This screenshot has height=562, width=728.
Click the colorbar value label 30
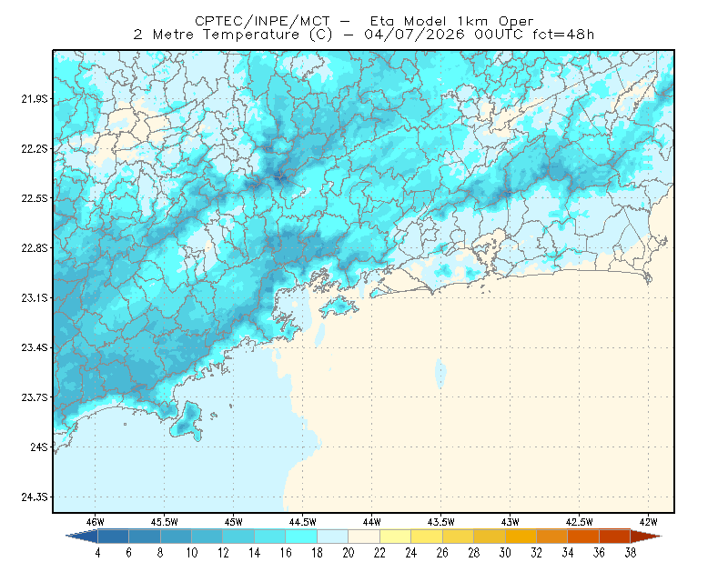pyautogui.click(x=505, y=553)
